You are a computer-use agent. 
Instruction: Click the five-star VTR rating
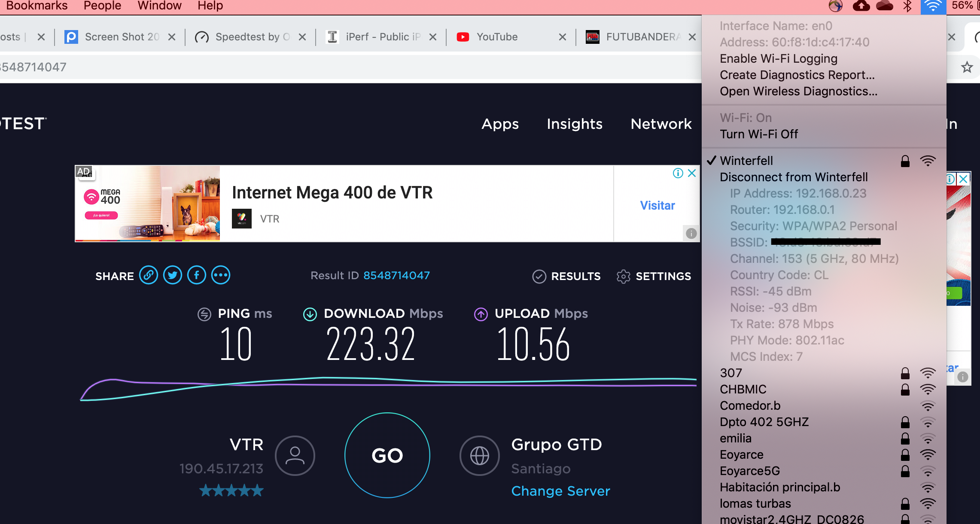click(231, 490)
